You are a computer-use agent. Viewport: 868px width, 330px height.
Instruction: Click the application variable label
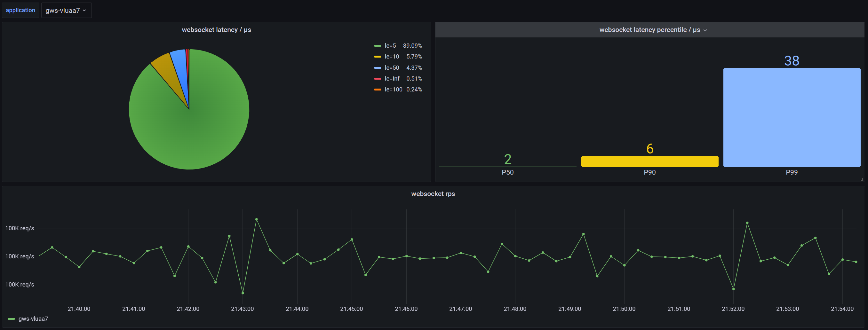tap(20, 11)
